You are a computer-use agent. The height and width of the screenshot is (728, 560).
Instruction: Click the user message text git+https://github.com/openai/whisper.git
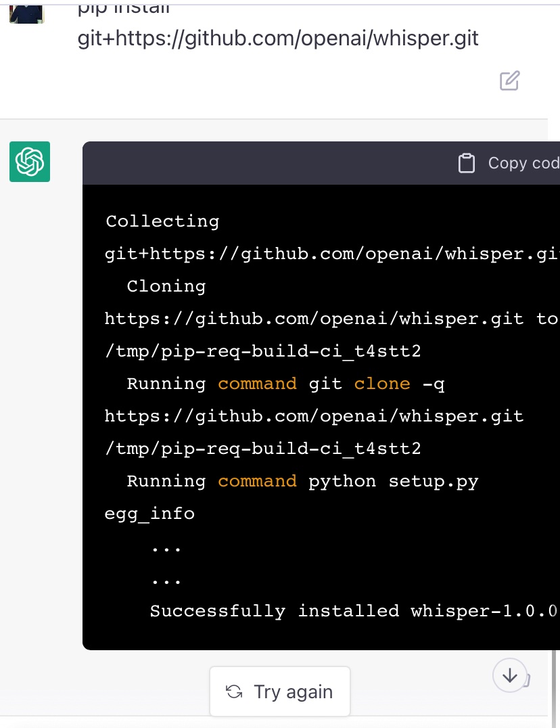[278, 38]
